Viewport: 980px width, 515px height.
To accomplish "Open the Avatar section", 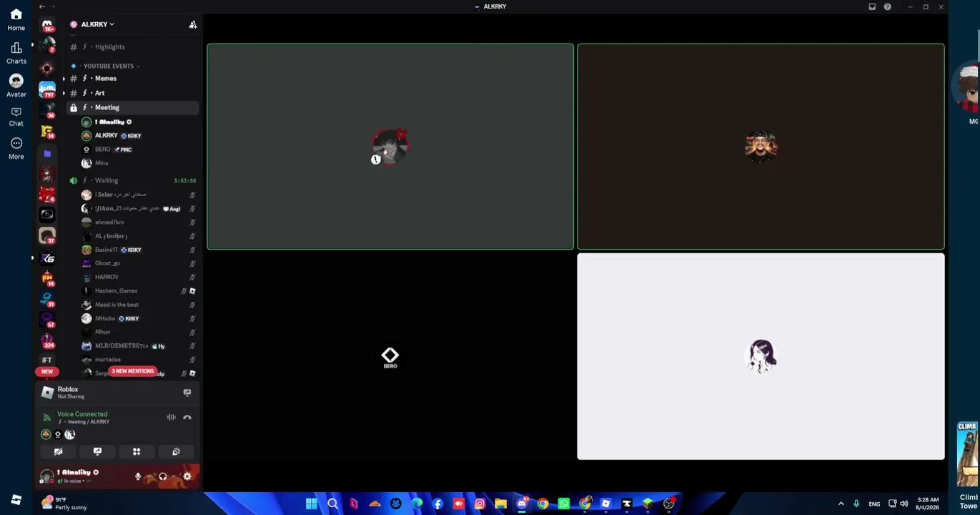I will pyautogui.click(x=16, y=86).
